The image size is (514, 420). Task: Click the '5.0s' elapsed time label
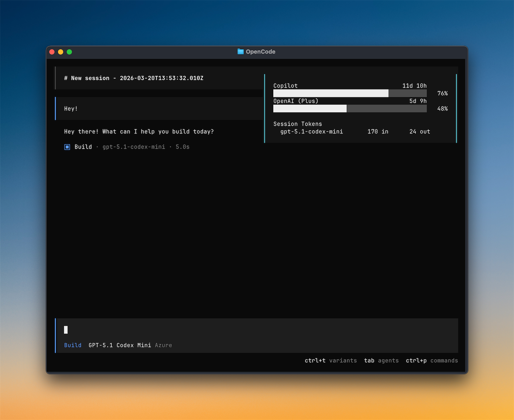pyautogui.click(x=182, y=147)
